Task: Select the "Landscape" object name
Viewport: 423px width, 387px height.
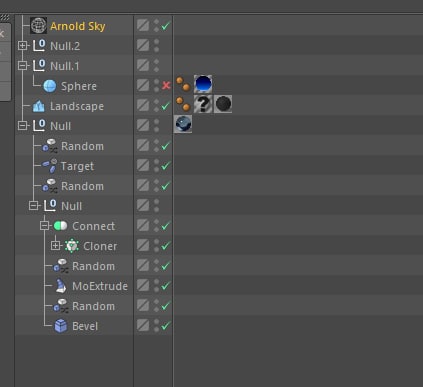Action: pyautogui.click(x=77, y=106)
